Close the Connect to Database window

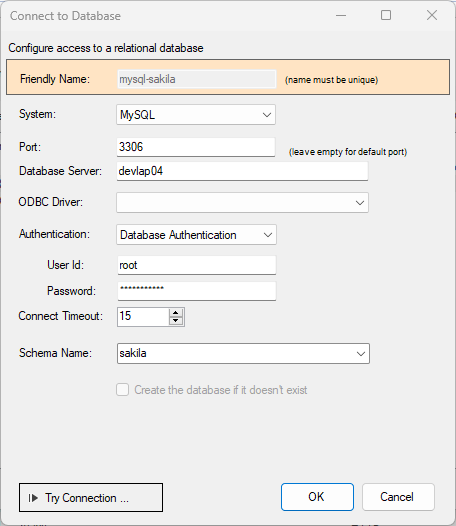pyautogui.click(x=432, y=15)
